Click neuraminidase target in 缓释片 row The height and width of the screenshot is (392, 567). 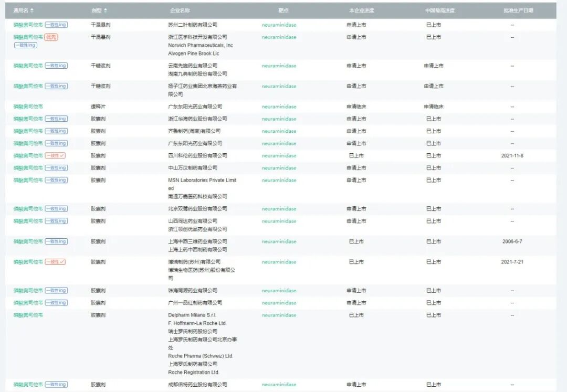pyautogui.click(x=279, y=107)
